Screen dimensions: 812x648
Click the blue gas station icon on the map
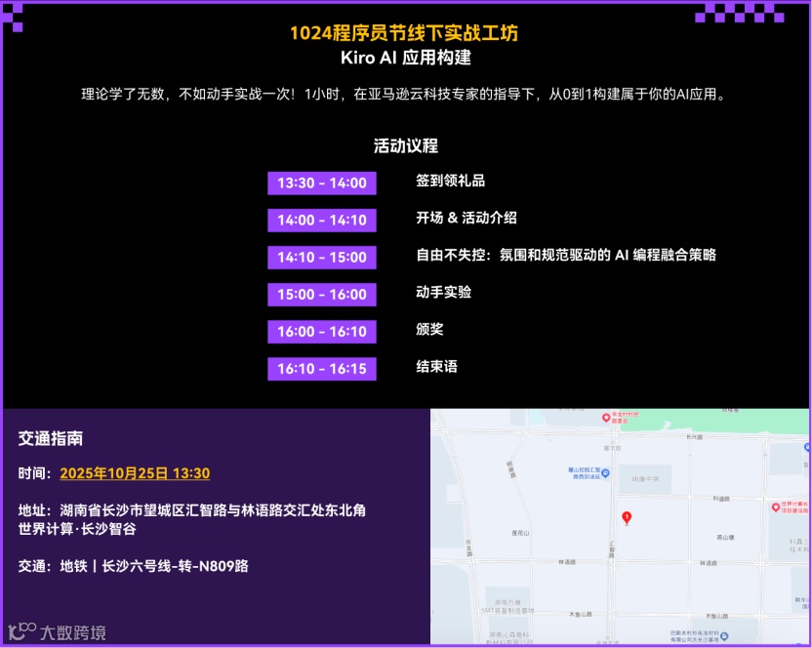click(x=605, y=472)
